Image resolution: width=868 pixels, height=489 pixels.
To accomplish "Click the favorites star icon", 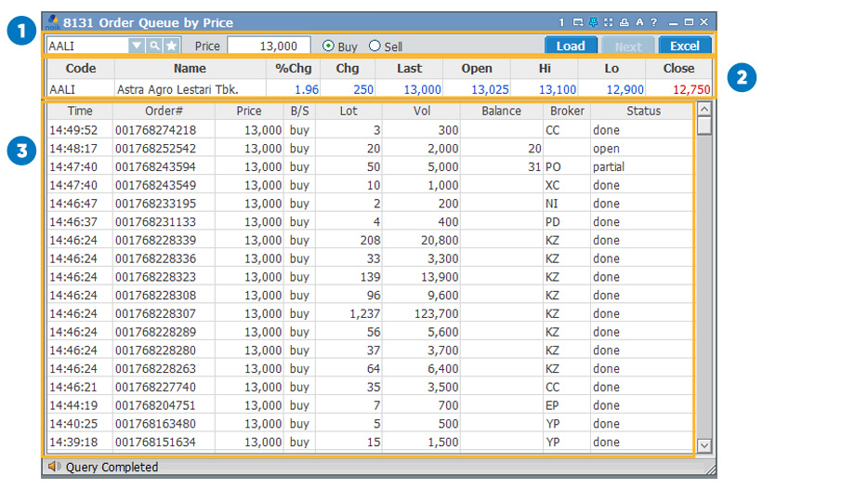I will click(171, 46).
